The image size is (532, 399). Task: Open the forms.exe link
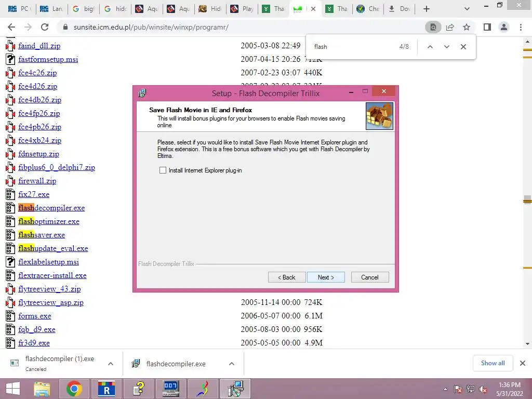click(35, 316)
